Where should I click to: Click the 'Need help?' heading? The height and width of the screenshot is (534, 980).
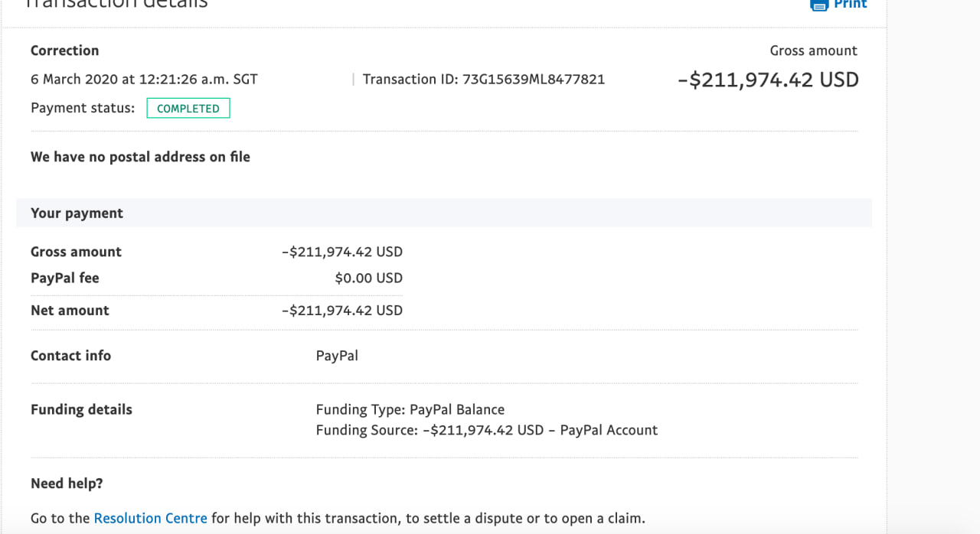click(x=67, y=484)
